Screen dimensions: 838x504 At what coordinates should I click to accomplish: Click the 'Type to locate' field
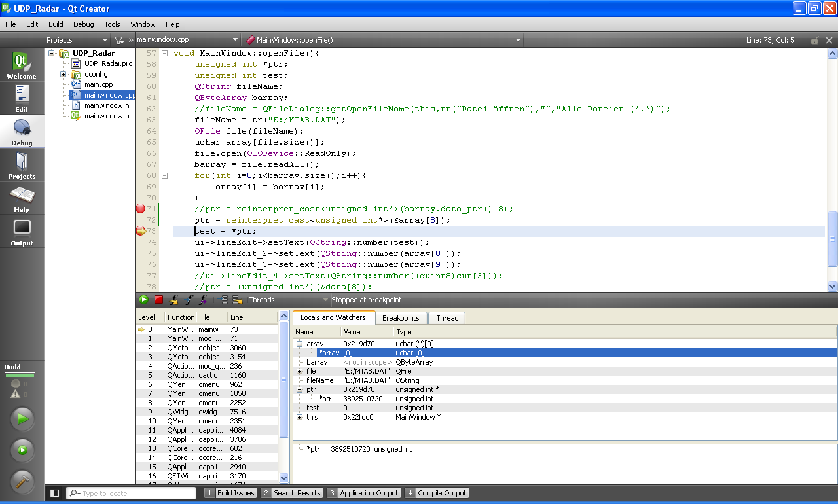point(131,493)
